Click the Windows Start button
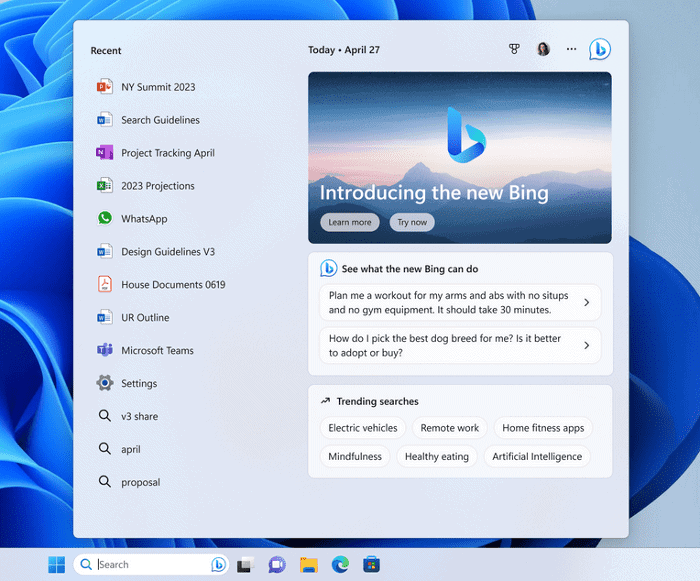 point(57,564)
